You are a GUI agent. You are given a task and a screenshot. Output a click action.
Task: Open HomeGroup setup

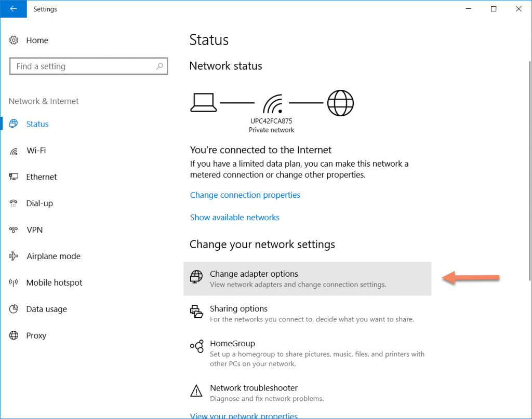308,353
